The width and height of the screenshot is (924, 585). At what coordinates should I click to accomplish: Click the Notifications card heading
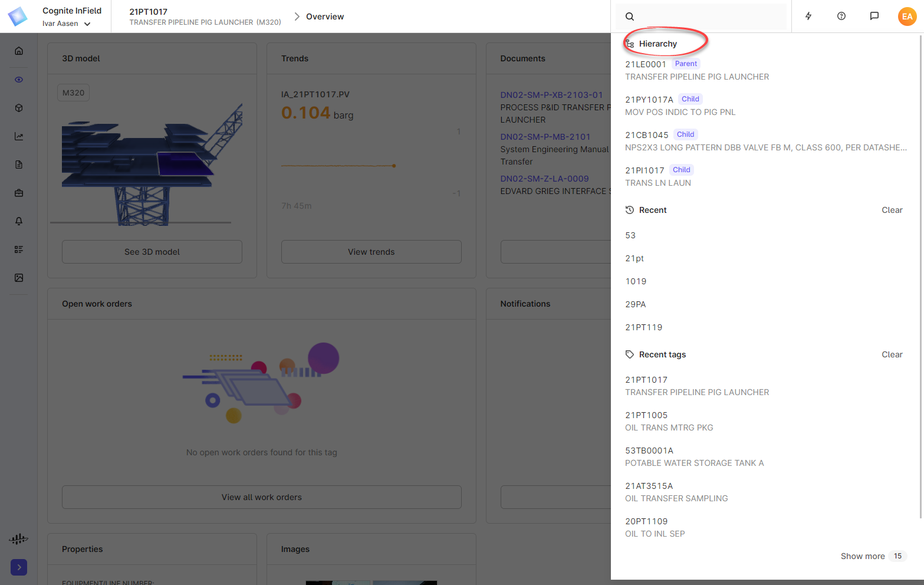coord(525,304)
